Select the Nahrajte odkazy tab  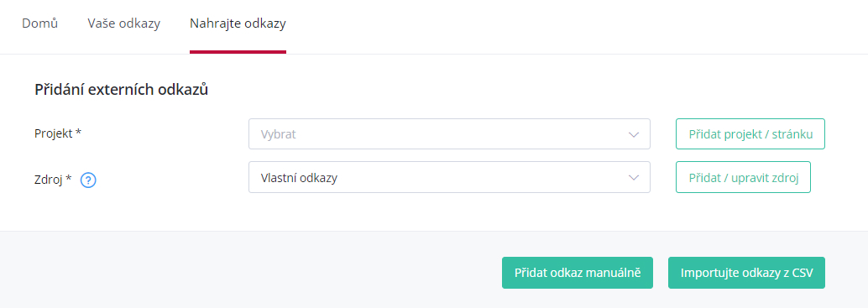[x=238, y=23]
